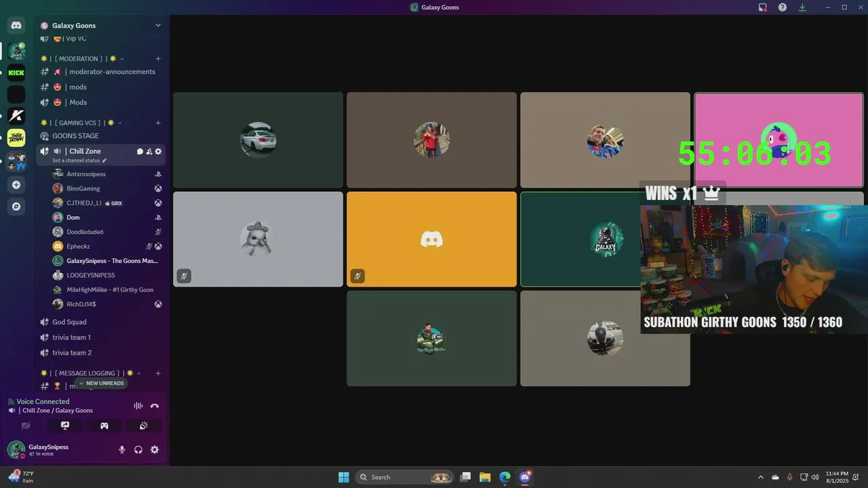
Task: Open the inbox icon in the title bar
Action: click(x=763, y=7)
